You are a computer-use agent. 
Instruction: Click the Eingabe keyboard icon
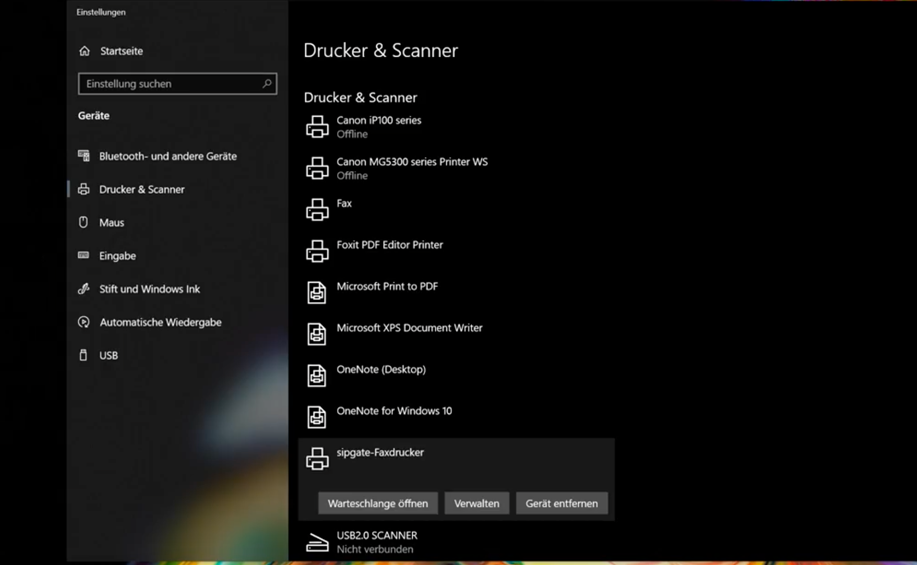84,255
